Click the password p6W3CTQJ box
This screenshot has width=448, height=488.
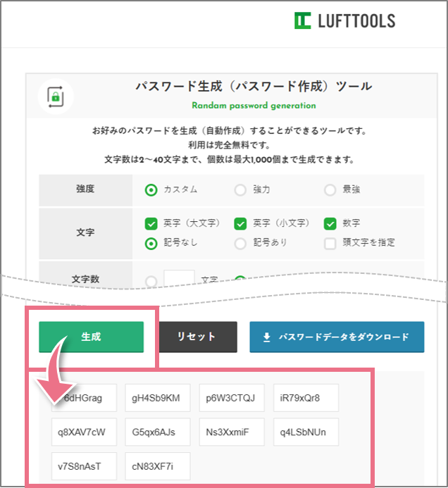(x=230, y=398)
